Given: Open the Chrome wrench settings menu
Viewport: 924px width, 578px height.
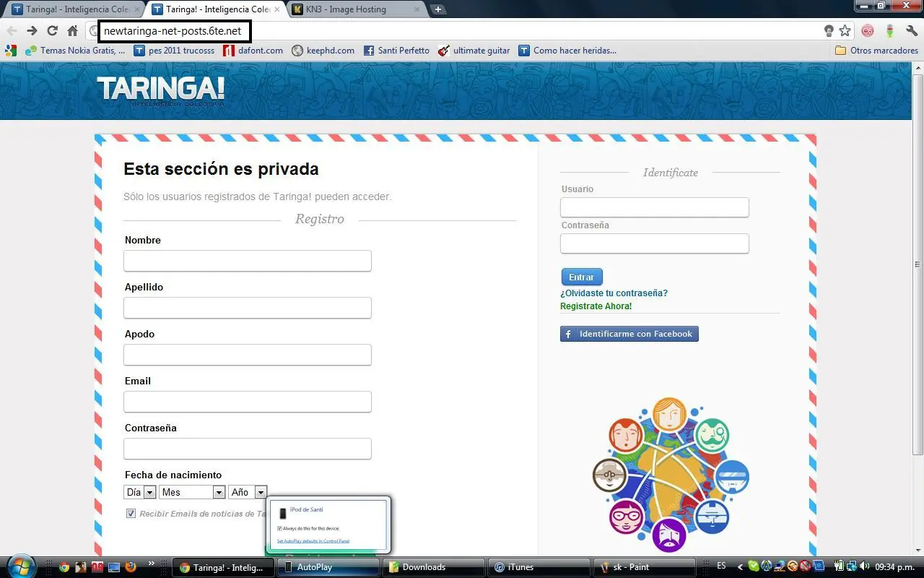Looking at the screenshot, I should coord(912,31).
